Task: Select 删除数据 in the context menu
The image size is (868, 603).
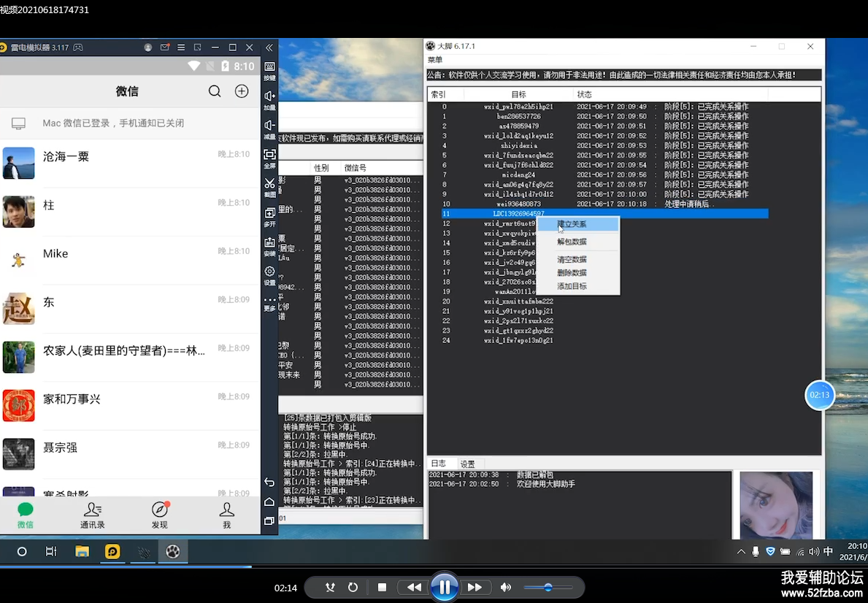Action: [578, 273]
